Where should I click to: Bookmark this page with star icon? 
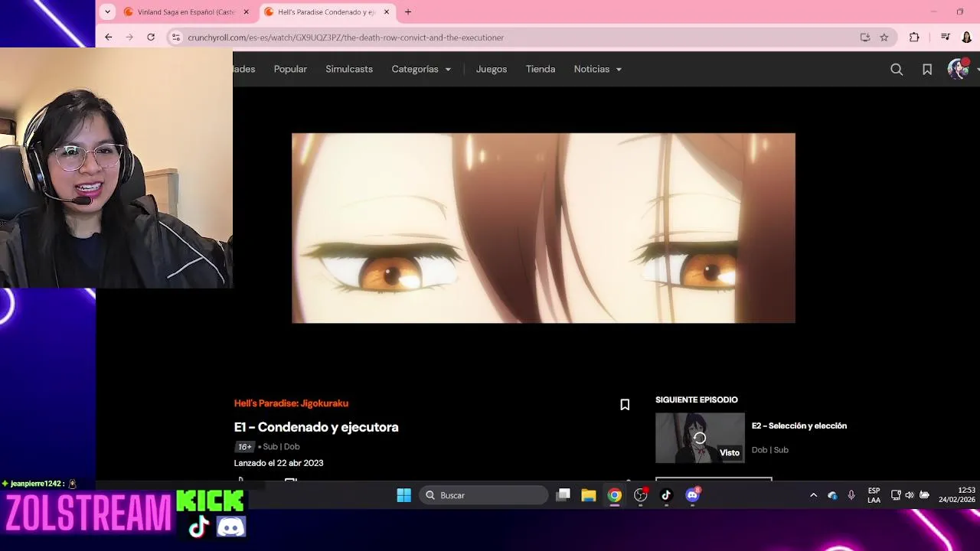[x=884, y=37]
